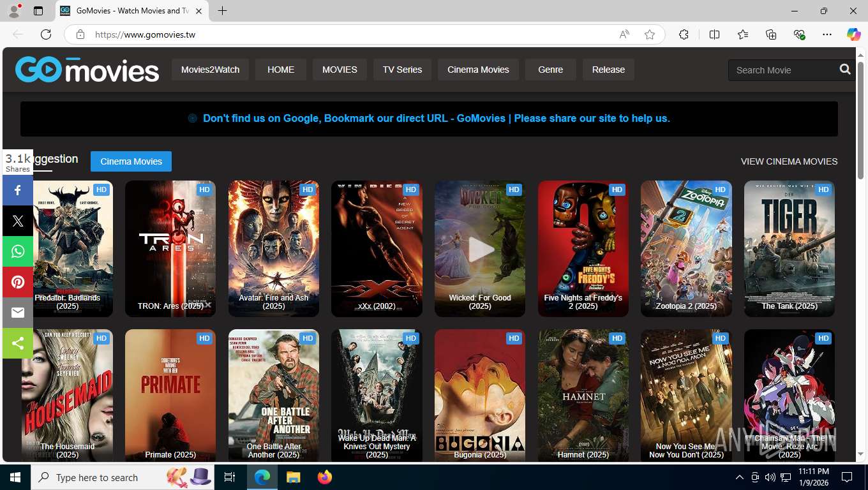This screenshot has height=490, width=868.
Task: Launch Firefox from the taskbar
Action: pyautogui.click(x=325, y=477)
